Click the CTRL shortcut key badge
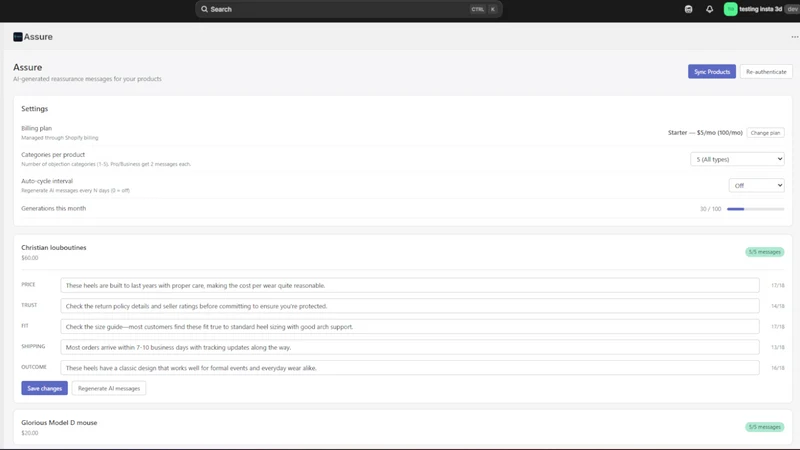 point(478,9)
